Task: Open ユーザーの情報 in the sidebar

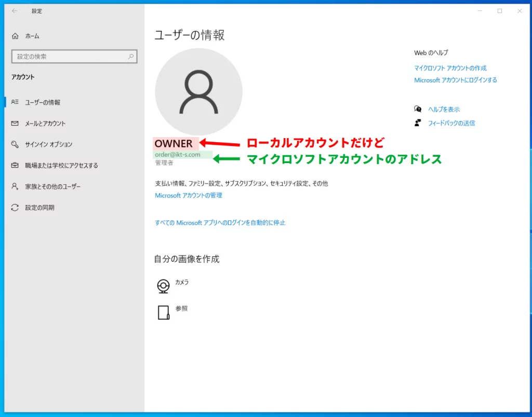Action: click(x=43, y=102)
